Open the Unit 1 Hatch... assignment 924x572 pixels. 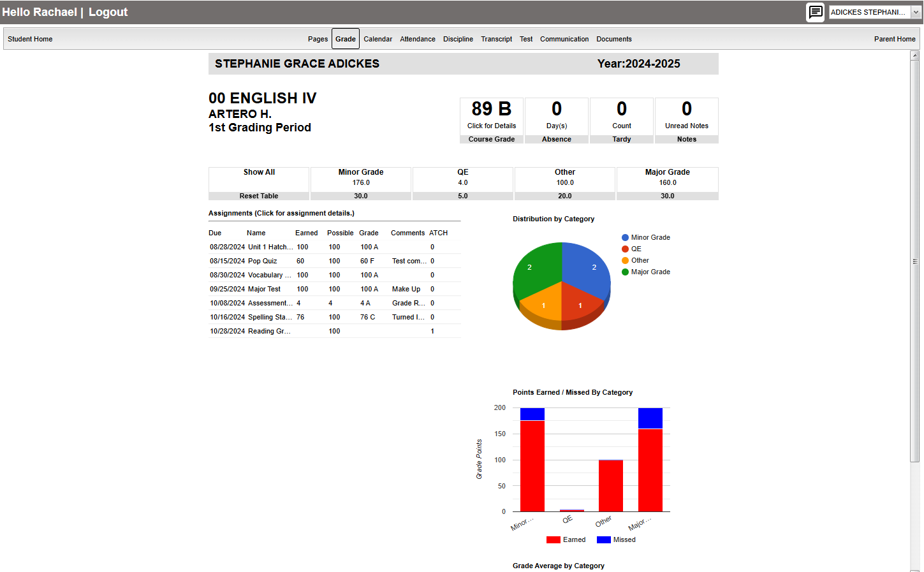pyautogui.click(x=334, y=247)
